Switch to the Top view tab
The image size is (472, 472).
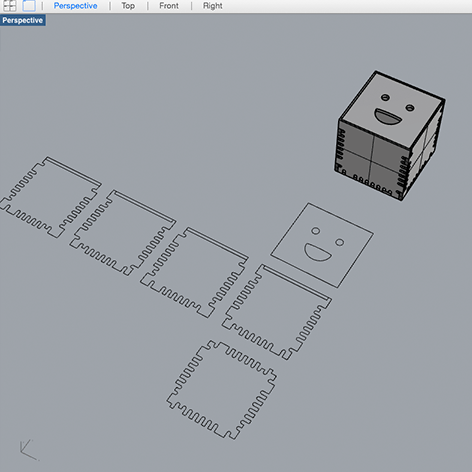(x=128, y=6)
